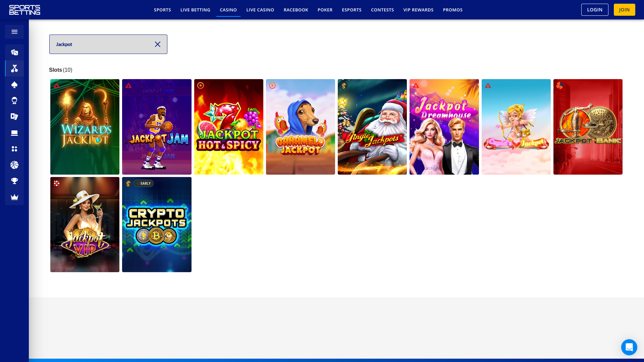644x362 pixels.
Task: Click the LOGIN button
Action: pyautogui.click(x=595, y=10)
